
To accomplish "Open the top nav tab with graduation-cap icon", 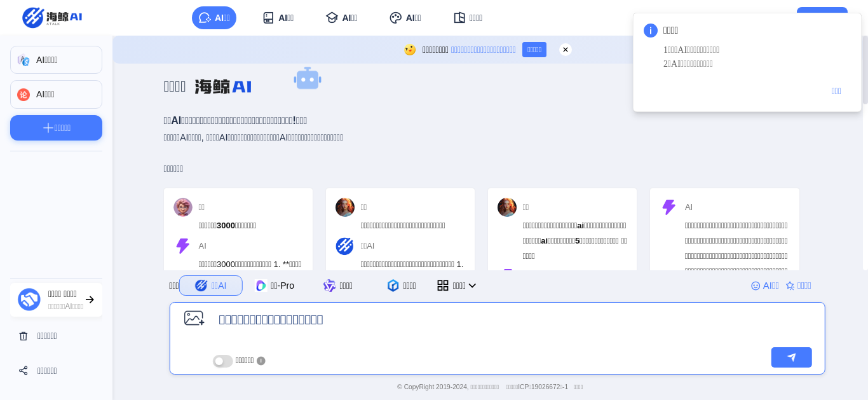I will (x=341, y=18).
